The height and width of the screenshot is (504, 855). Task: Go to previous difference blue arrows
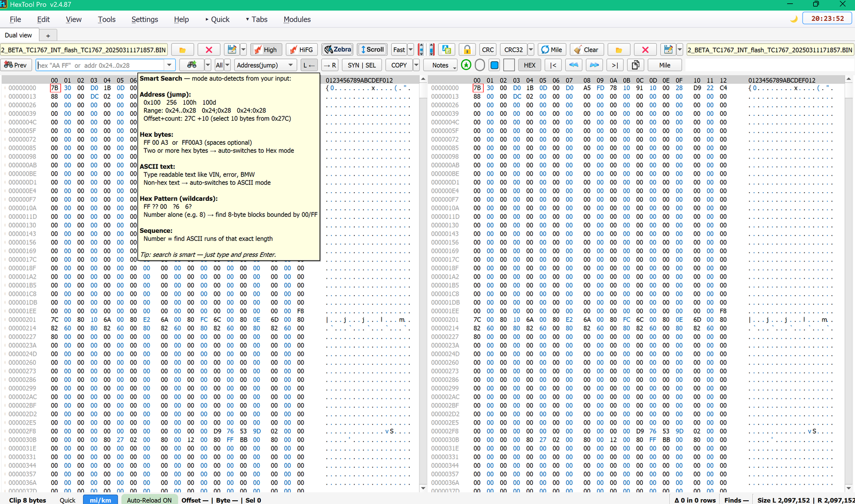(x=574, y=65)
